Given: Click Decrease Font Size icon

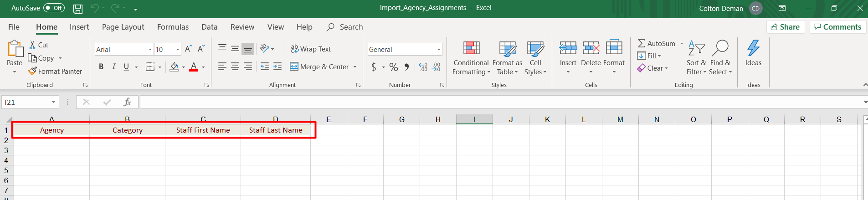Looking at the screenshot, I should tap(201, 49).
